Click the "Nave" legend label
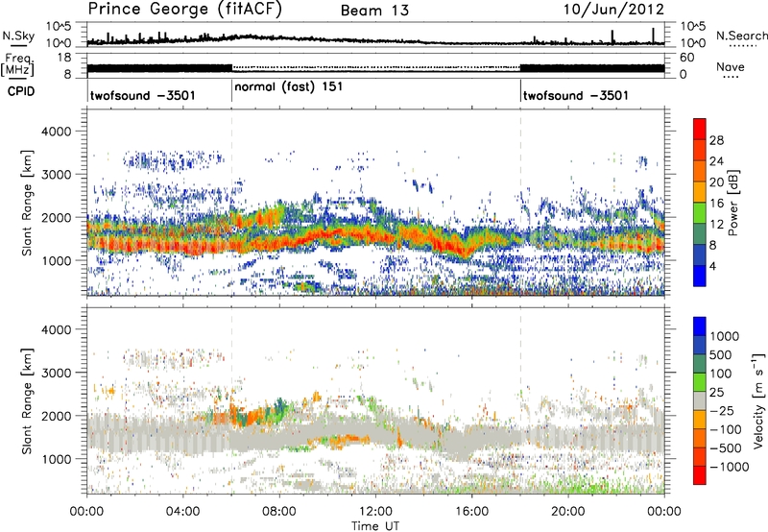This screenshot has height=532, width=768. (x=731, y=67)
